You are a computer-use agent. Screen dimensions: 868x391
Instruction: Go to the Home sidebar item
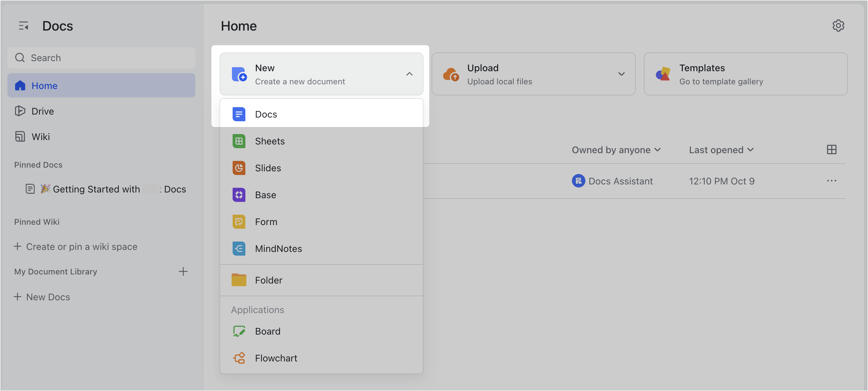click(x=101, y=85)
